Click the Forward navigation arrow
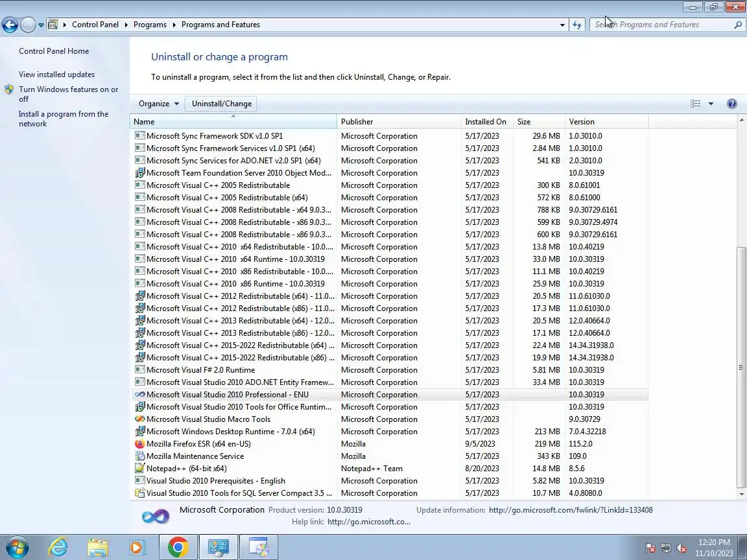This screenshot has width=747, height=560. (28, 25)
